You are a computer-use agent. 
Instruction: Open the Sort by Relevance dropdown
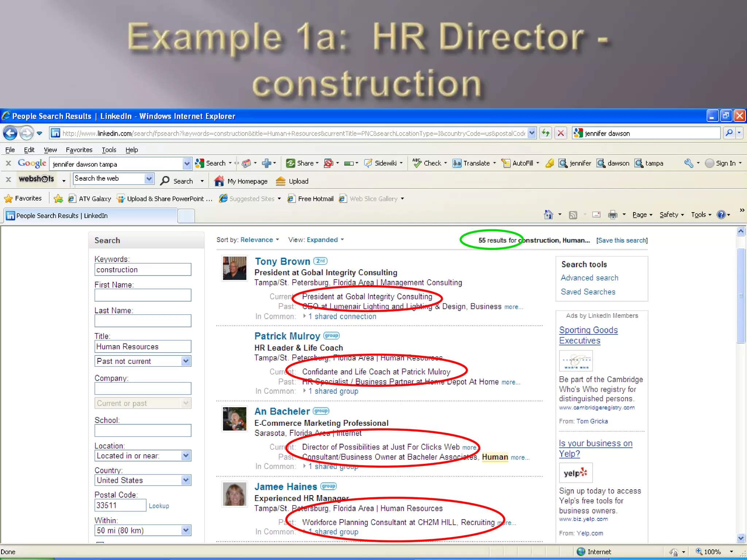[260, 240]
